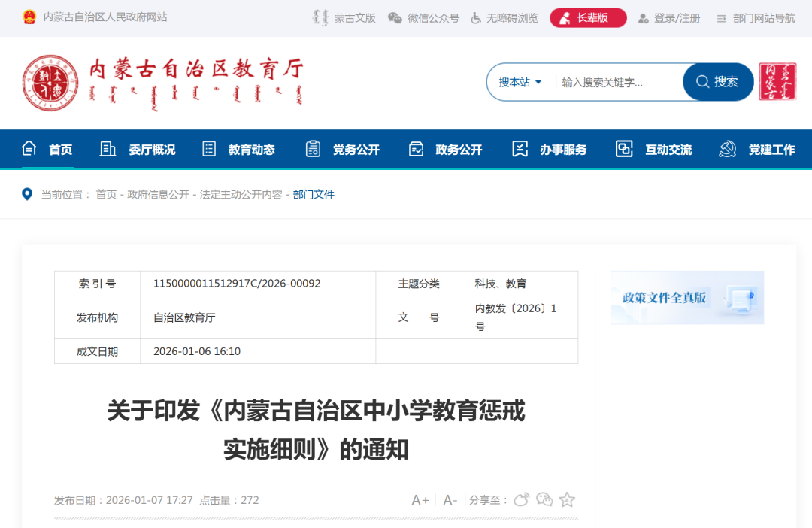This screenshot has width=812, height=528.
Task: Switch to the 教育动态 tab
Action: point(251,149)
